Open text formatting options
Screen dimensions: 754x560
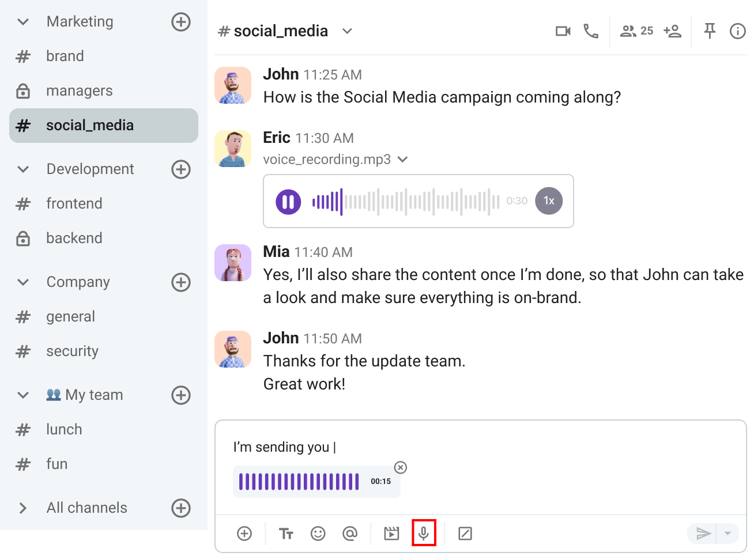(286, 533)
